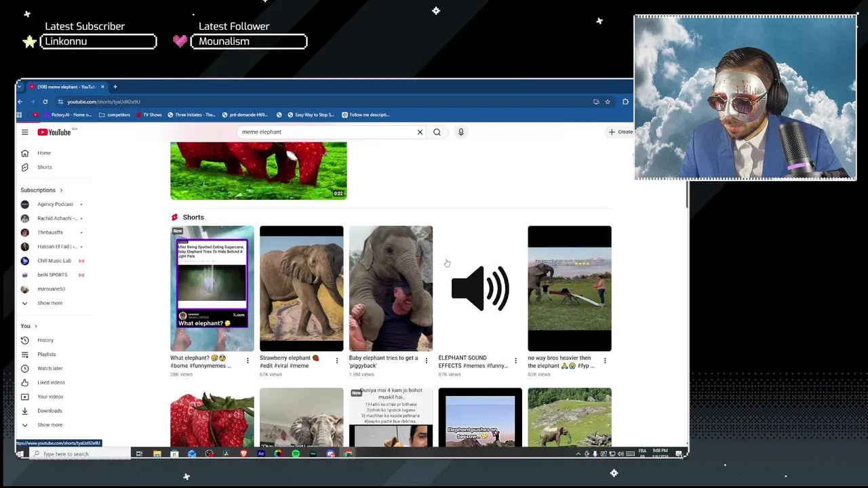Viewport: 868px width, 488px height.
Task: Open the competitors bookmarks folder
Action: [x=115, y=115]
